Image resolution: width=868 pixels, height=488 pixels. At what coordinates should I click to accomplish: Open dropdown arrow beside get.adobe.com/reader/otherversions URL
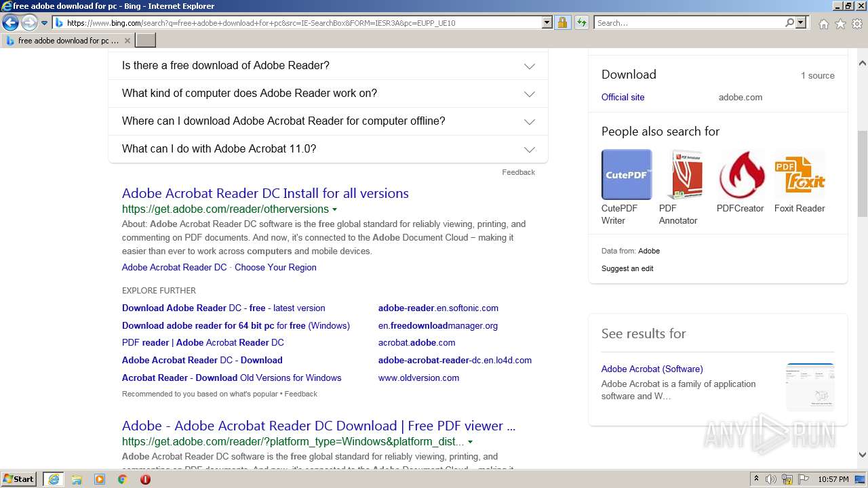tap(334, 209)
